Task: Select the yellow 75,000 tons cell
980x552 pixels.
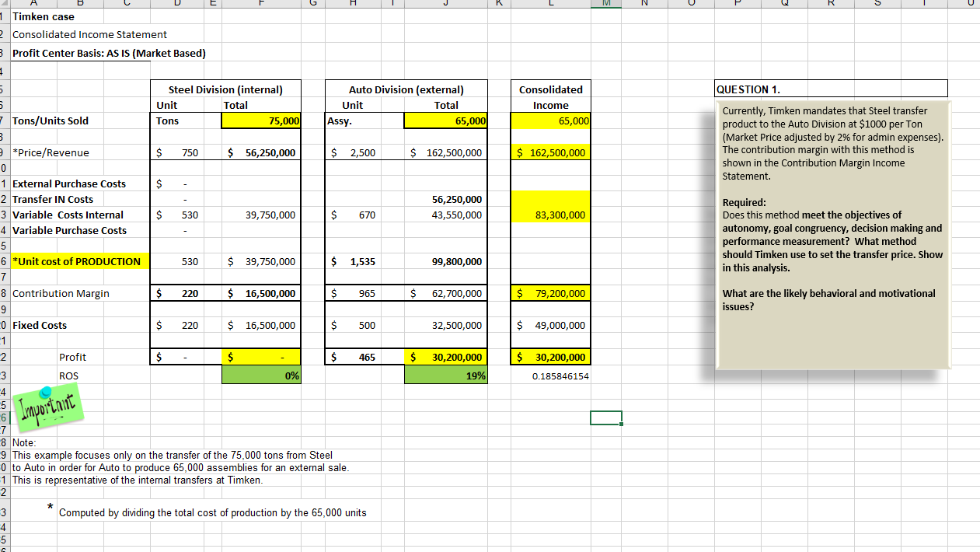Action: 261,121
